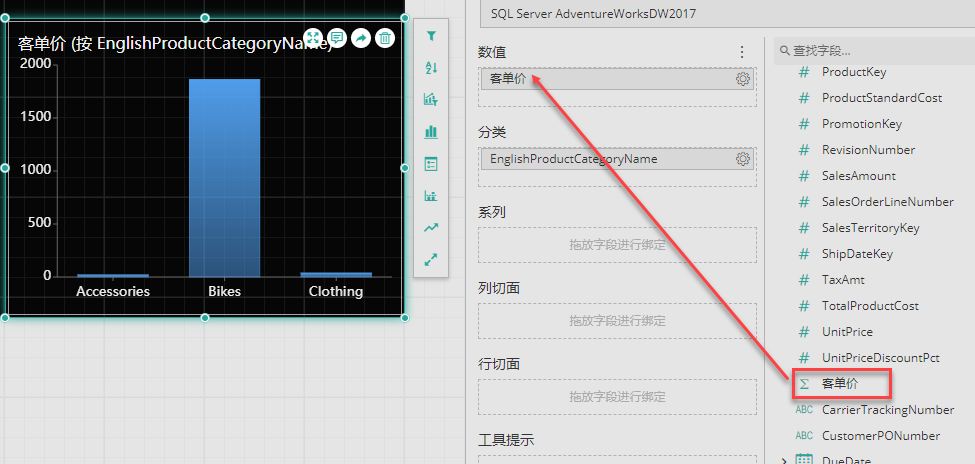
Task: Click the # icon beside UnitPrice
Action: click(x=804, y=332)
